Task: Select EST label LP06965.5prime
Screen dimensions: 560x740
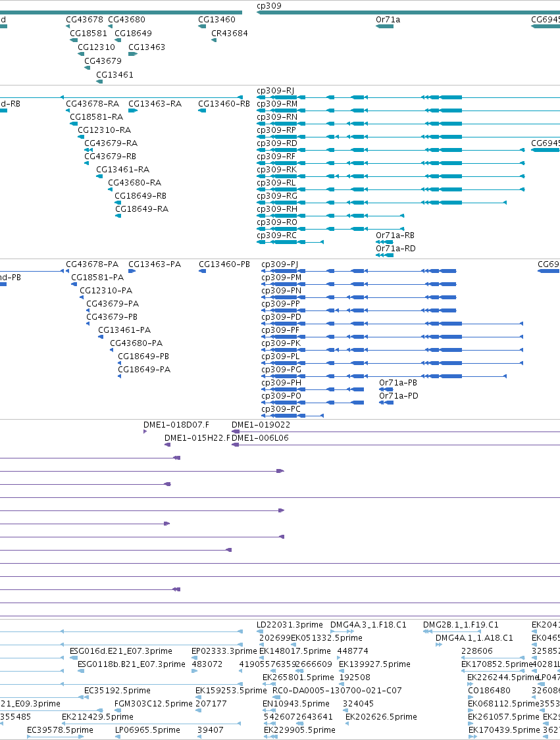Action: (147, 730)
